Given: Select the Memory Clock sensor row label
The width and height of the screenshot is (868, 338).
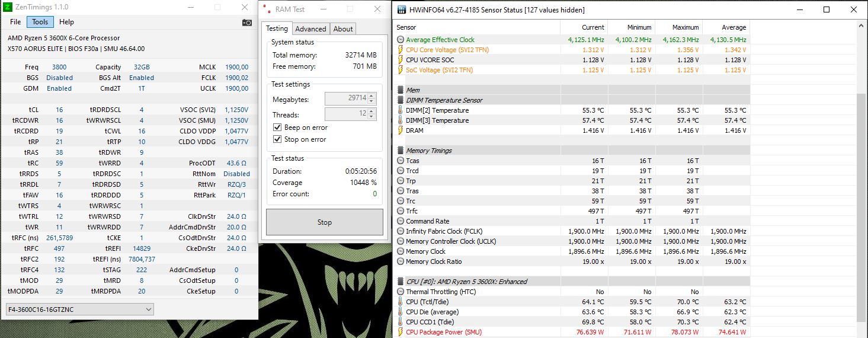Looking at the screenshot, I should point(425,251).
